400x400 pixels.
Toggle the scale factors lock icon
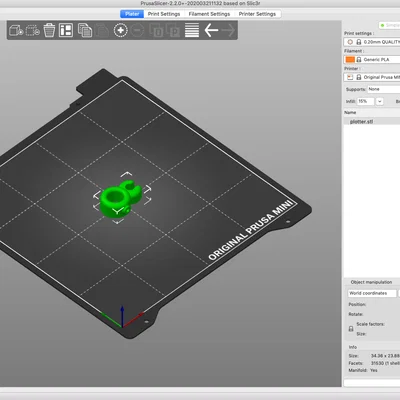pos(351,329)
